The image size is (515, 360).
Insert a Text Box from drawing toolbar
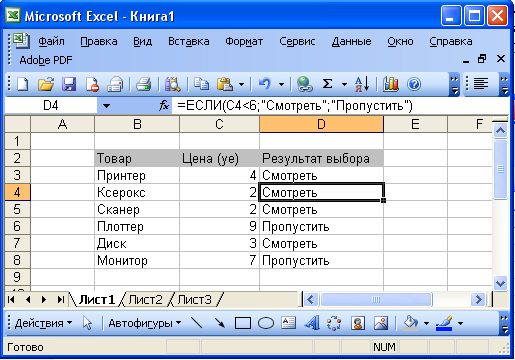(288, 323)
